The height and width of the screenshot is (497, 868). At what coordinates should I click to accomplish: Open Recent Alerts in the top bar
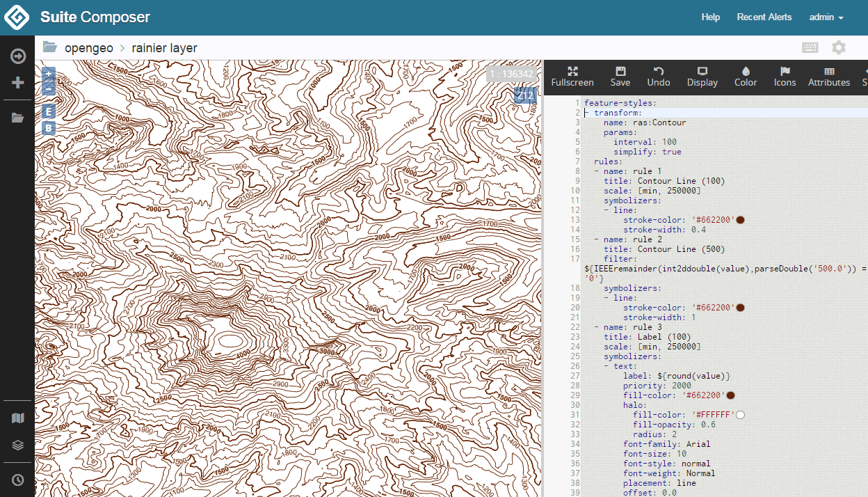click(764, 17)
